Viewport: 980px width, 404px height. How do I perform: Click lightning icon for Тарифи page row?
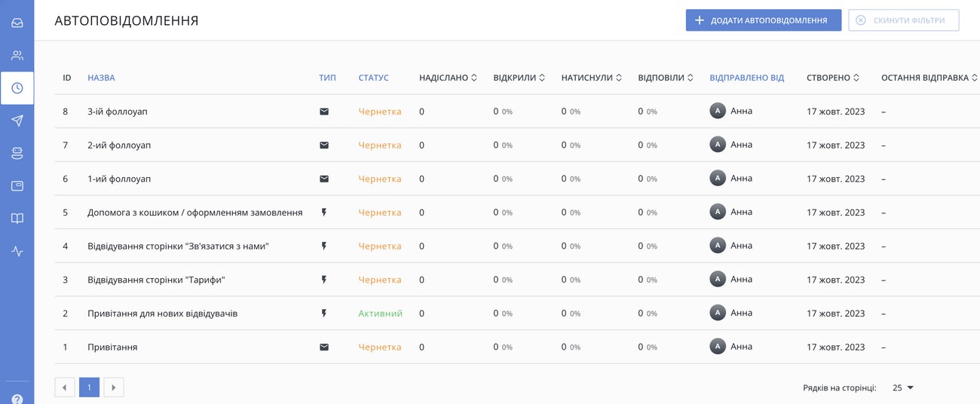[324, 280]
